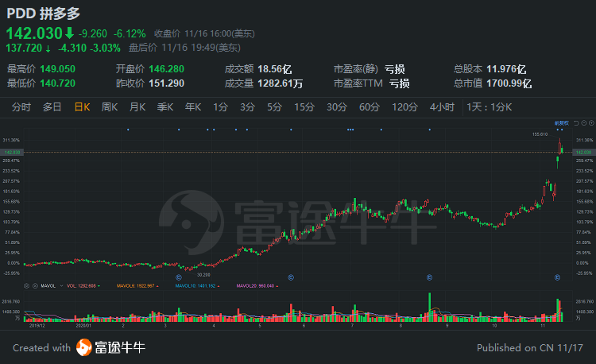The height and width of the screenshot is (364, 596).
Task: Click the MAVOL20: 960.040 readout
Action: click(255, 286)
